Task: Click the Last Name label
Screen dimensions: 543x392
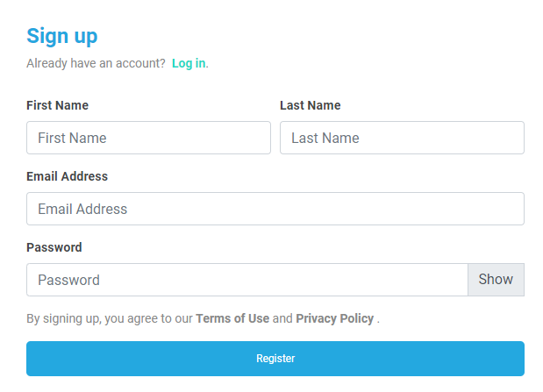Action: 311,105
